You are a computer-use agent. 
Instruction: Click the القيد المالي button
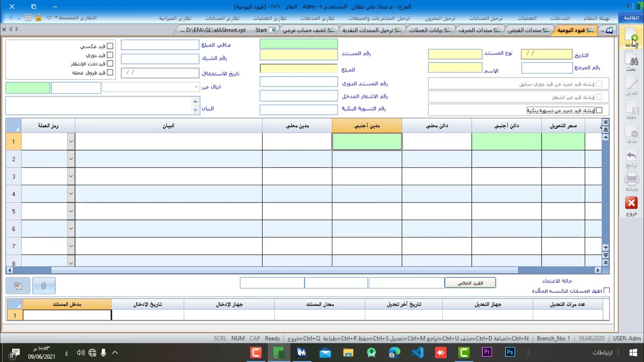(470, 283)
